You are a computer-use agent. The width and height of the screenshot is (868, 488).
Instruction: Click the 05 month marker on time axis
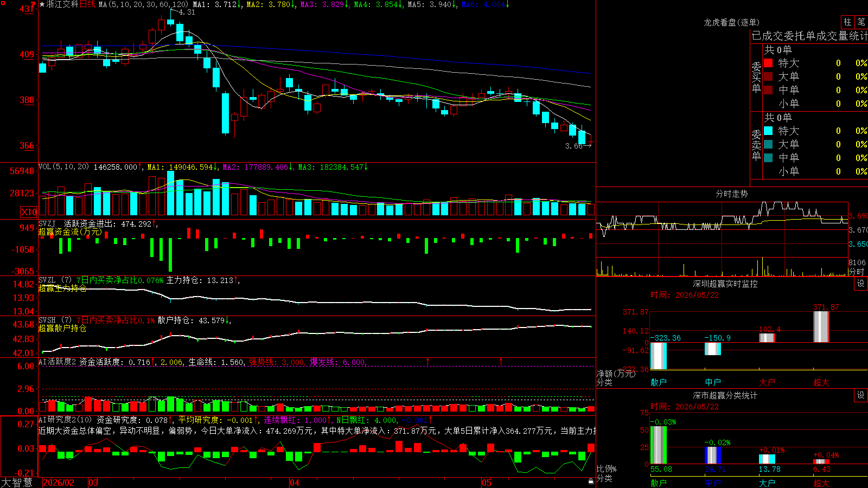click(487, 483)
